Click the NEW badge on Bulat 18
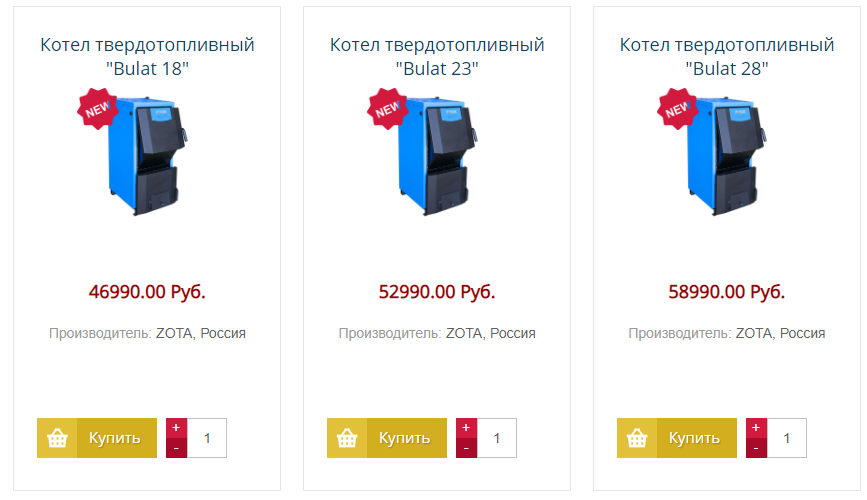Image resolution: width=867 pixels, height=500 pixels. [97, 109]
